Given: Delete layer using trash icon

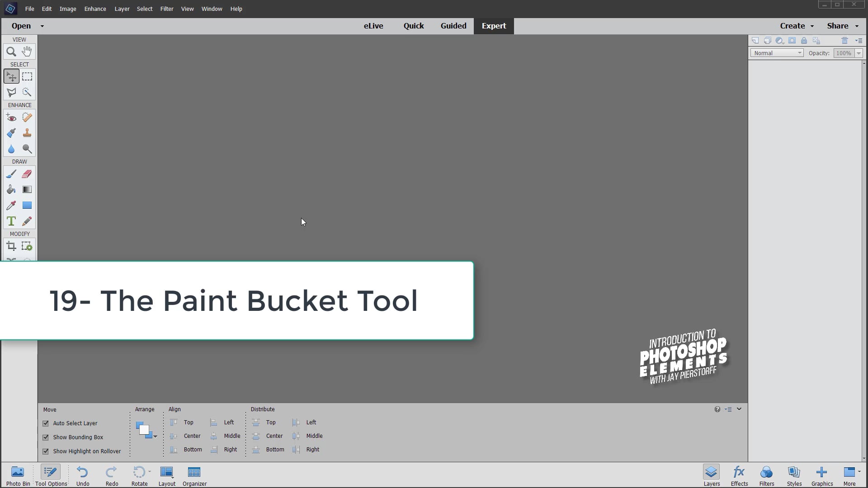Looking at the screenshot, I should (x=844, y=40).
